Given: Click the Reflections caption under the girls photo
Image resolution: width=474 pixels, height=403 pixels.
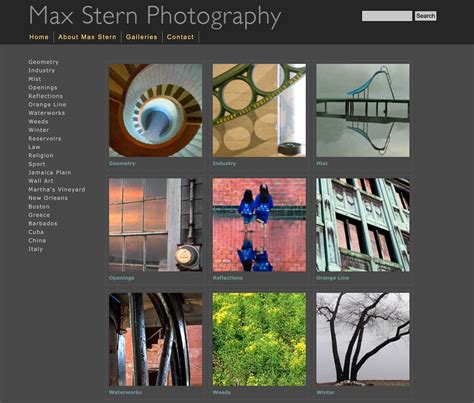Looking at the screenshot, I should click(x=228, y=278).
